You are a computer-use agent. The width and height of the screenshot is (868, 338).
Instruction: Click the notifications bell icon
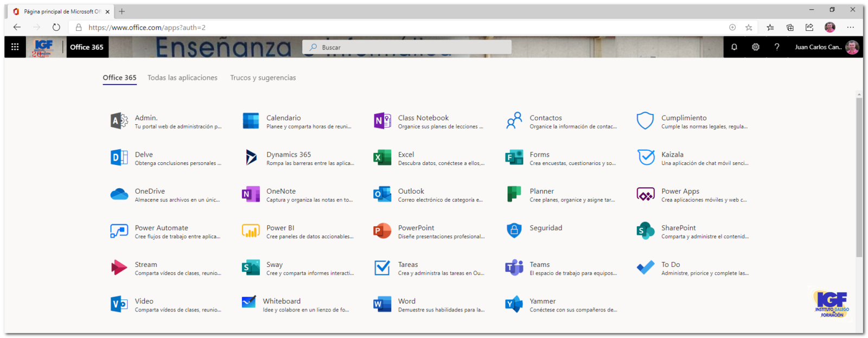[734, 47]
